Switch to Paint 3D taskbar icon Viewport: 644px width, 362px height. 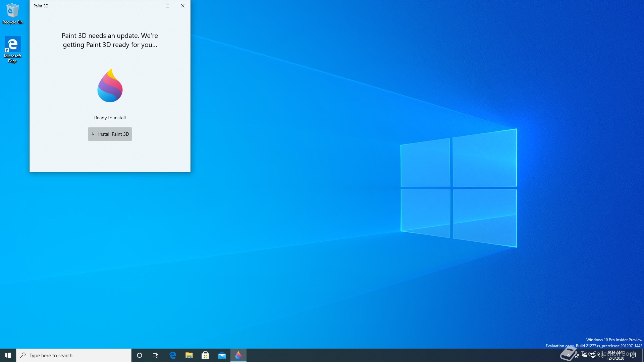click(238, 355)
